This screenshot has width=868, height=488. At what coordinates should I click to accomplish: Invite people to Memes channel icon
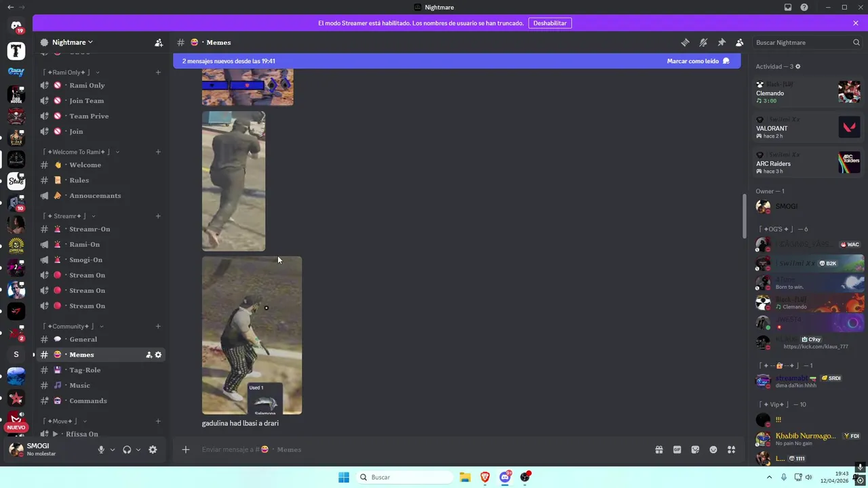point(149,354)
